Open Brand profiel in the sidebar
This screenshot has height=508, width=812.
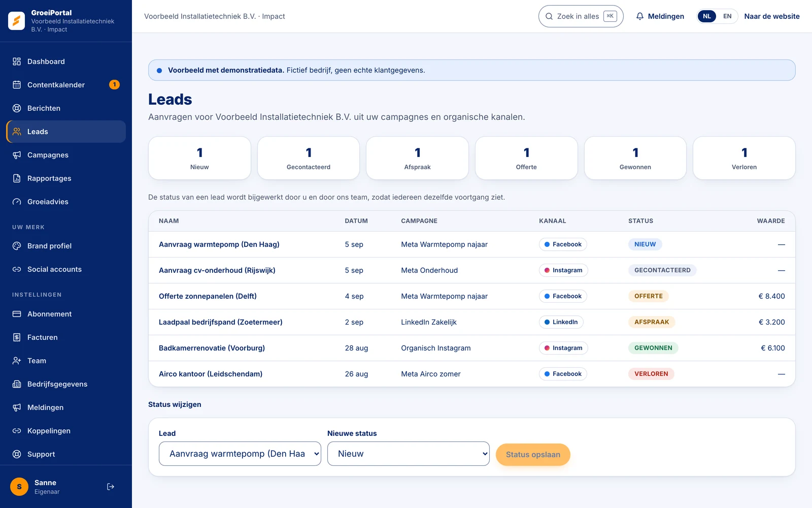(x=66, y=246)
